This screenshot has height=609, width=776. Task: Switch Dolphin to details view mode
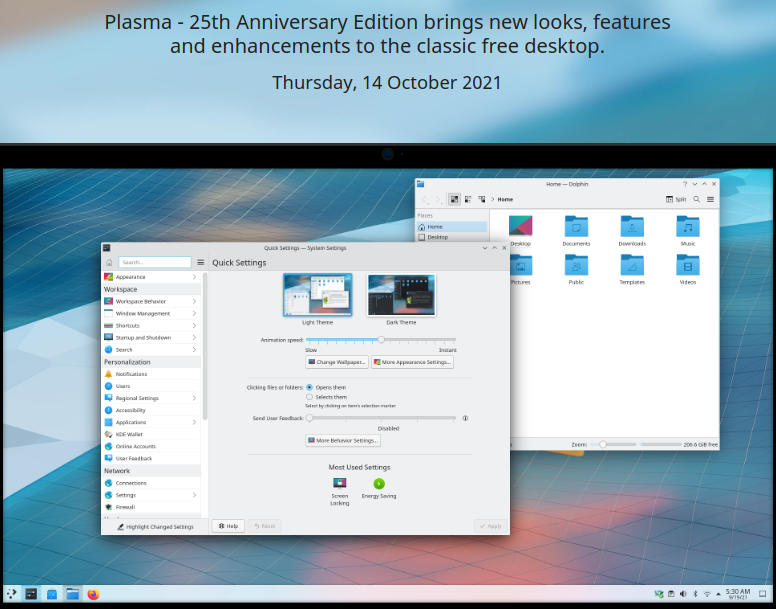click(482, 199)
